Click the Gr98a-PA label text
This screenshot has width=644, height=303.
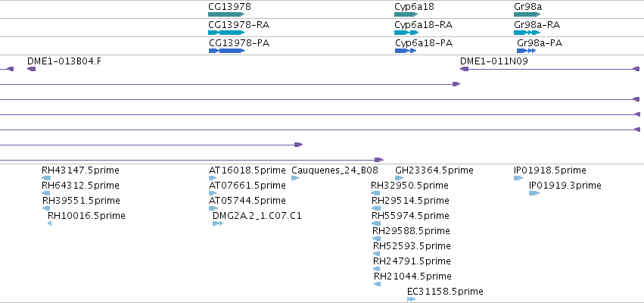pyautogui.click(x=540, y=42)
